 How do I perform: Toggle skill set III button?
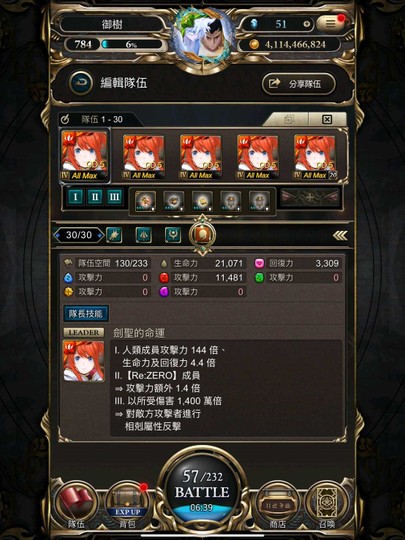coord(114,197)
